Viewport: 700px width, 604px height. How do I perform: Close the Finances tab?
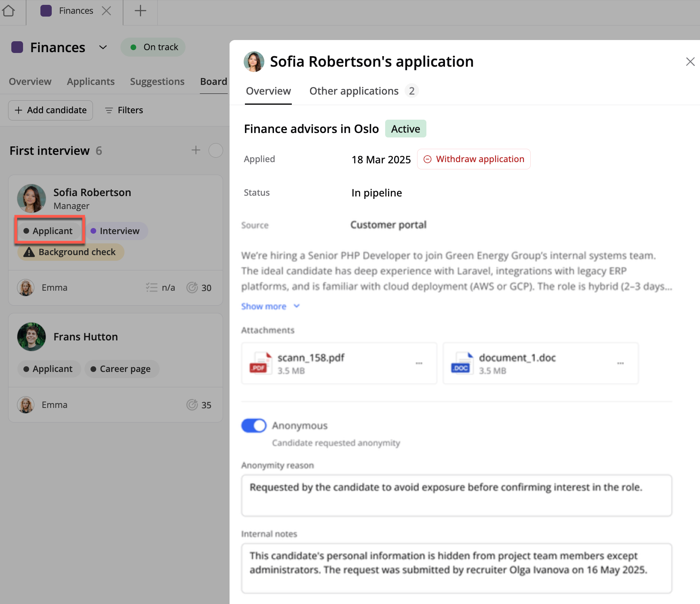click(x=107, y=11)
